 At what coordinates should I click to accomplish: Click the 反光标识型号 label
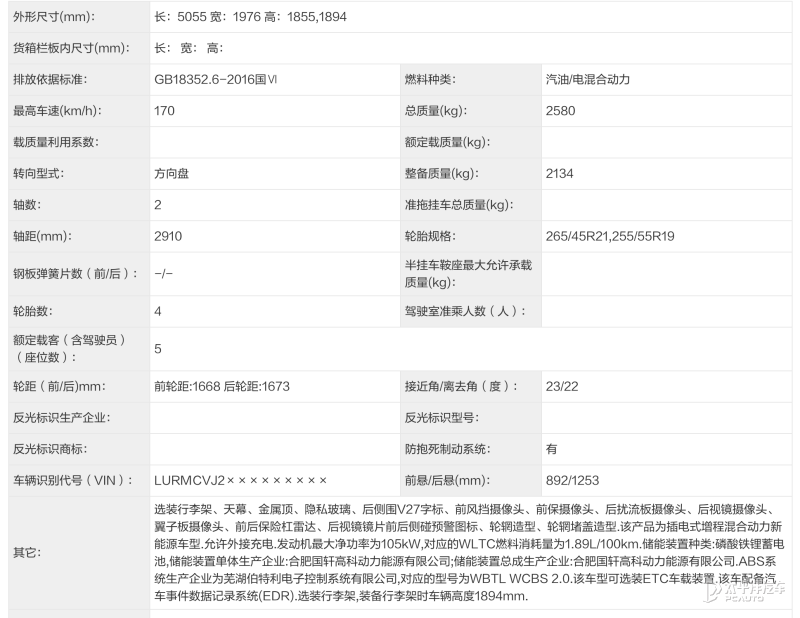tap(442, 418)
